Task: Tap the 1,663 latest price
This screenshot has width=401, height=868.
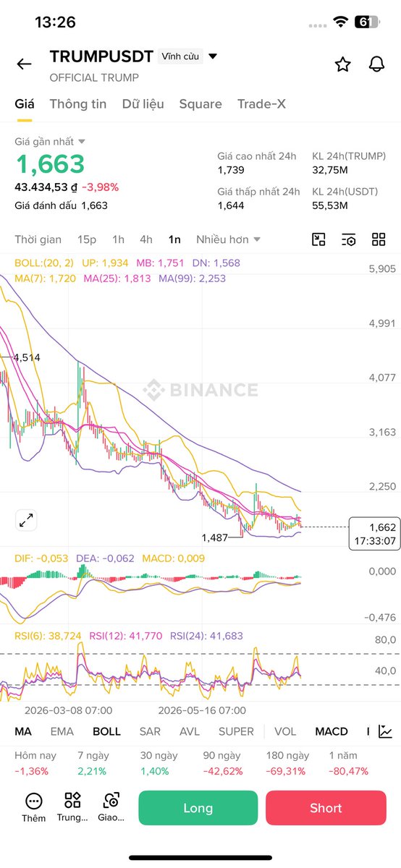Action: click(x=50, y=164)
